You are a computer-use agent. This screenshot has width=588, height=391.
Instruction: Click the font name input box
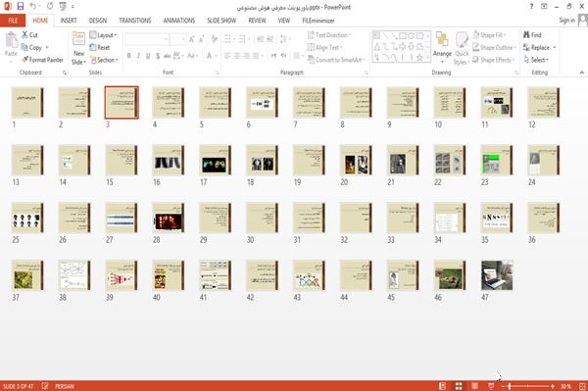(x=146, y=39)
